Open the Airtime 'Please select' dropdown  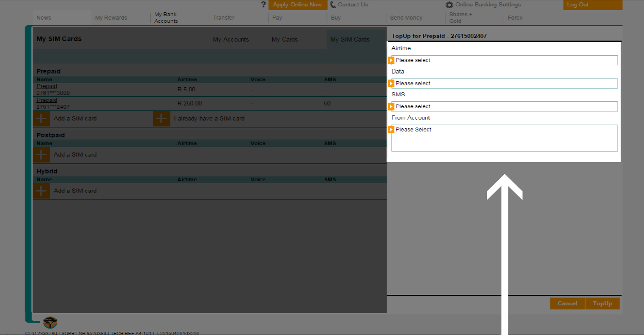click(502, 60)
